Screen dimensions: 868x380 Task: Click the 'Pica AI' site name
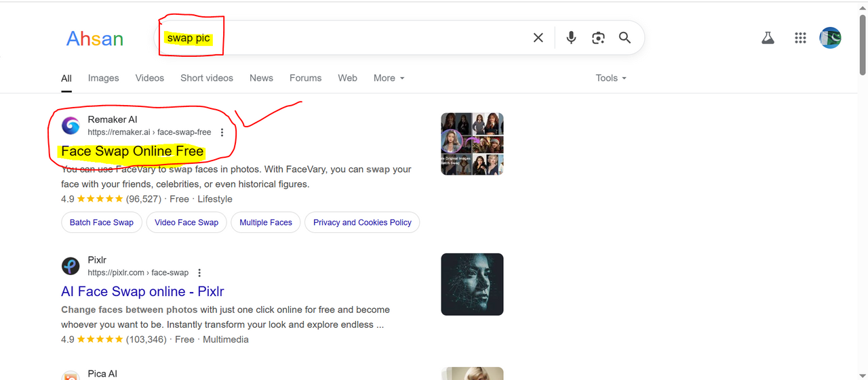click(102, 374)
